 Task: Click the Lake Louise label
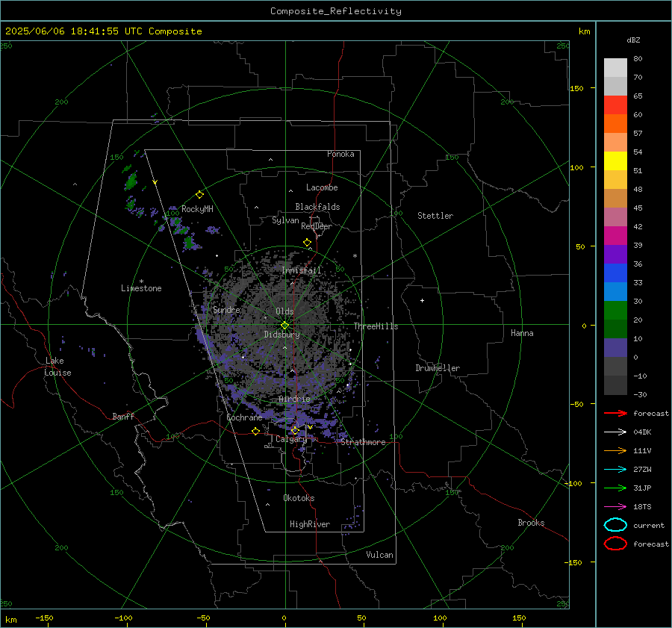57,367
